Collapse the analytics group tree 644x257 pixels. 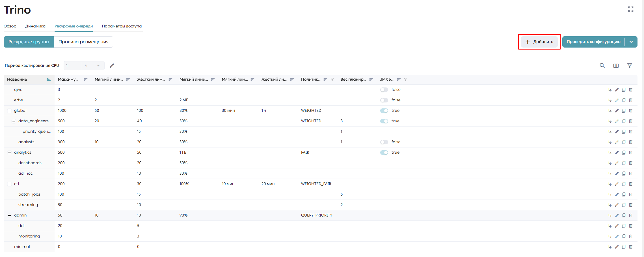coord(9,153)
